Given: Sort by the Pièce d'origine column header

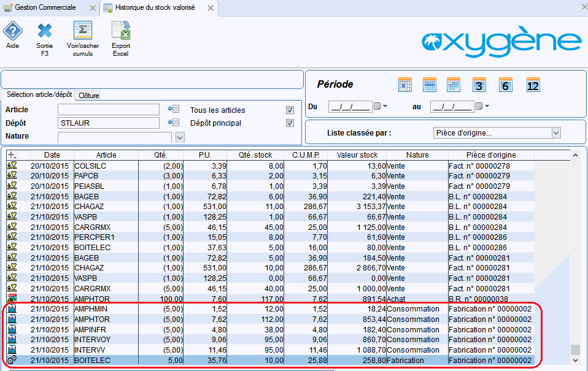Looking at the screenshot, I should [491, 155].
